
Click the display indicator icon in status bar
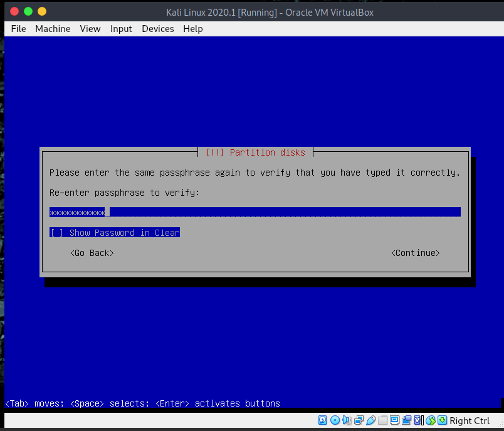[394, 420]
